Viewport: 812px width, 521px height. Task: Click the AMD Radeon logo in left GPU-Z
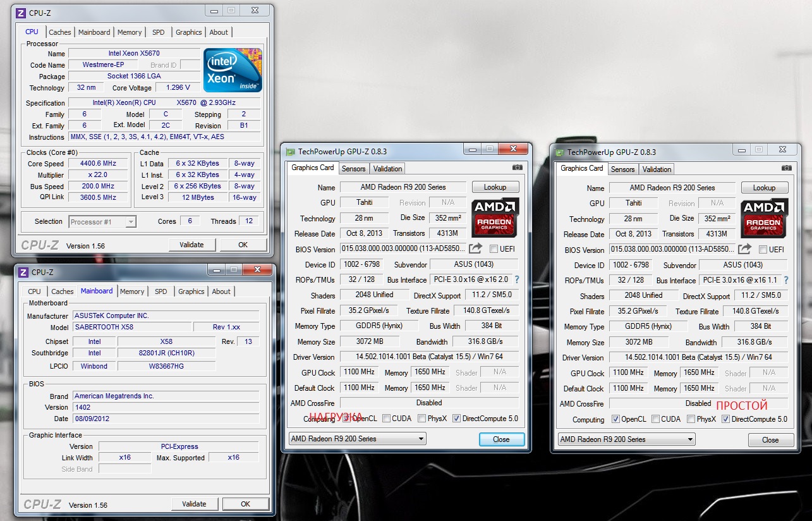(x=495, y=218)
